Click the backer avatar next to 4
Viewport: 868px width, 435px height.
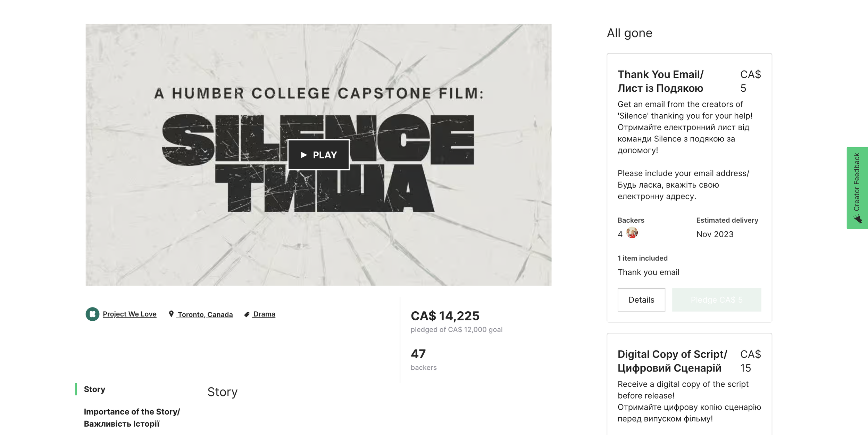click(632, 233)
